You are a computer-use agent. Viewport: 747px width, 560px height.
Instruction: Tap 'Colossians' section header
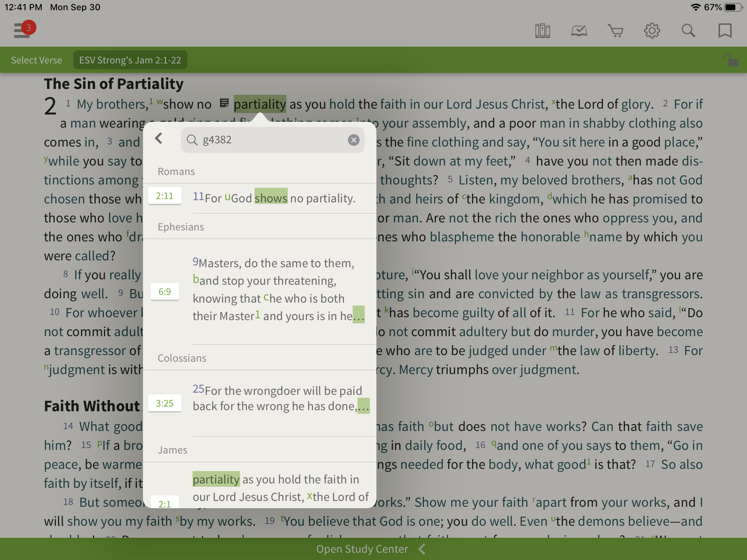(x=182, y=358)
